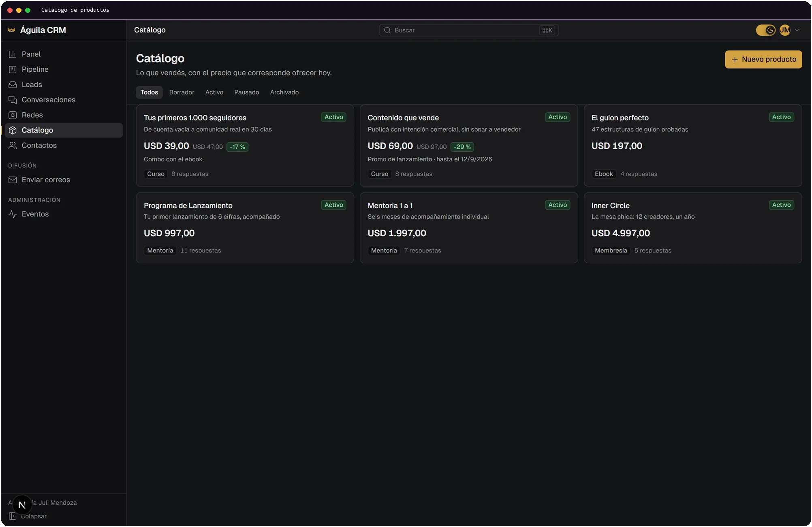
Task: Click the search magnifier icon
Action: click(x=387, y=30)
